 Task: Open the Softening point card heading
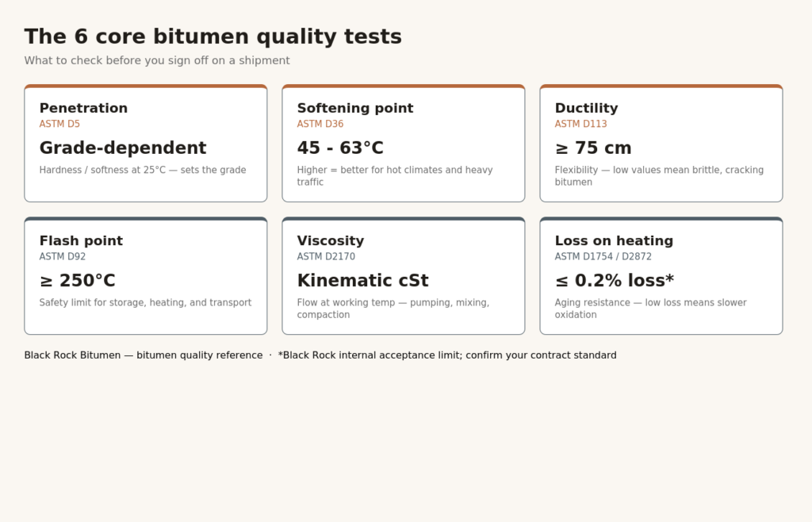pos(355,108)
